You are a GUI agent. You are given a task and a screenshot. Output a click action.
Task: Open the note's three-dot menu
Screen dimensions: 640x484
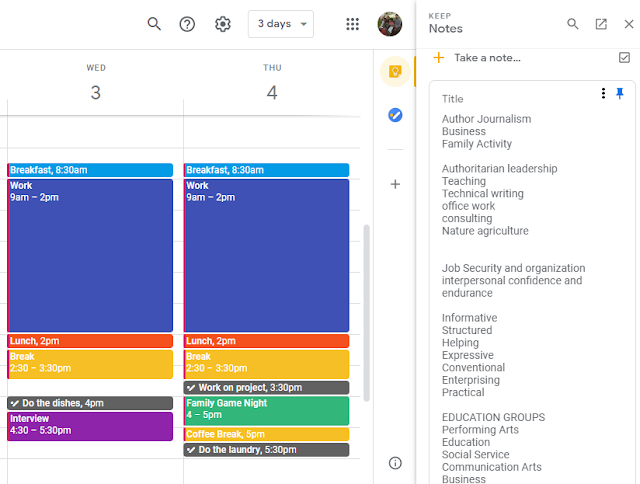(603, 93)
